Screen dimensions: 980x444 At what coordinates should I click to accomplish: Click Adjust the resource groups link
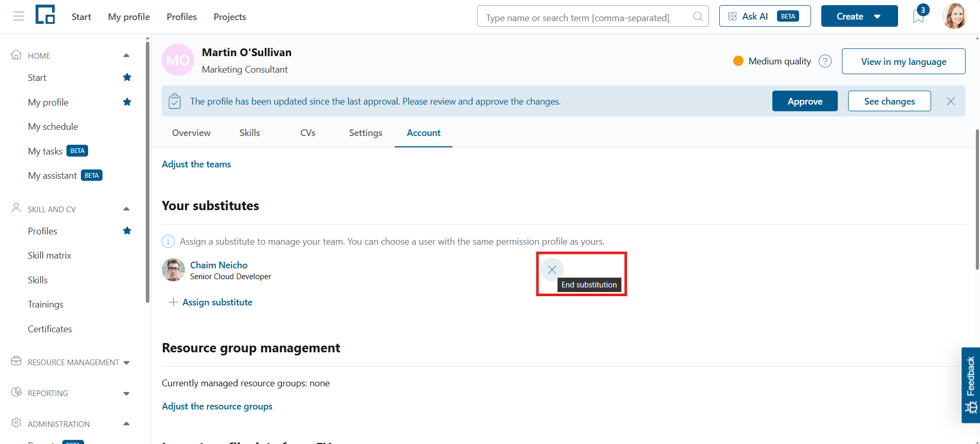tap(217, 406)
